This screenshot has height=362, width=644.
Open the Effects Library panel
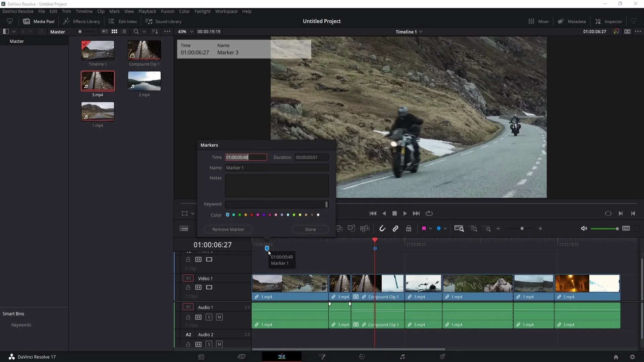82,21
